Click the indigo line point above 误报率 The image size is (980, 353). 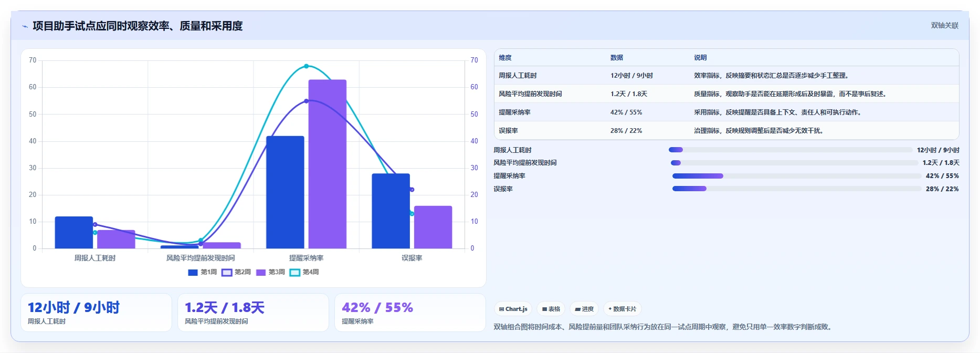(412, 190)
